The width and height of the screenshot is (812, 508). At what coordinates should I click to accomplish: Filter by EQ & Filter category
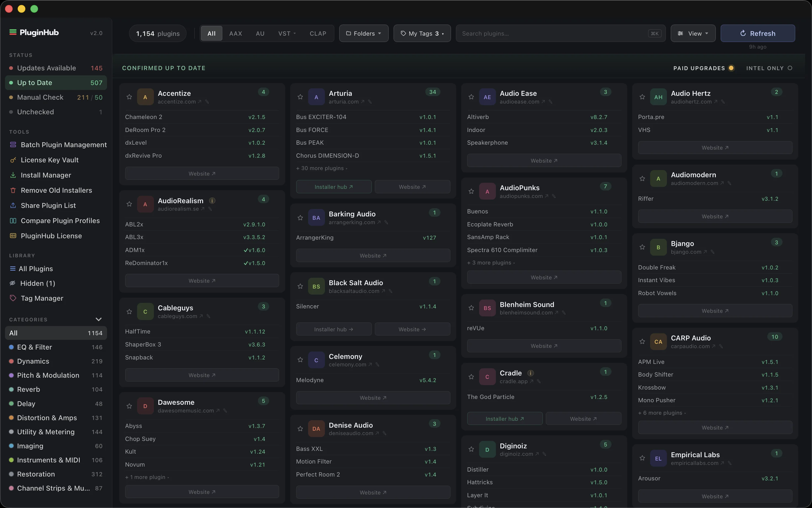click(x=56, y=347)
